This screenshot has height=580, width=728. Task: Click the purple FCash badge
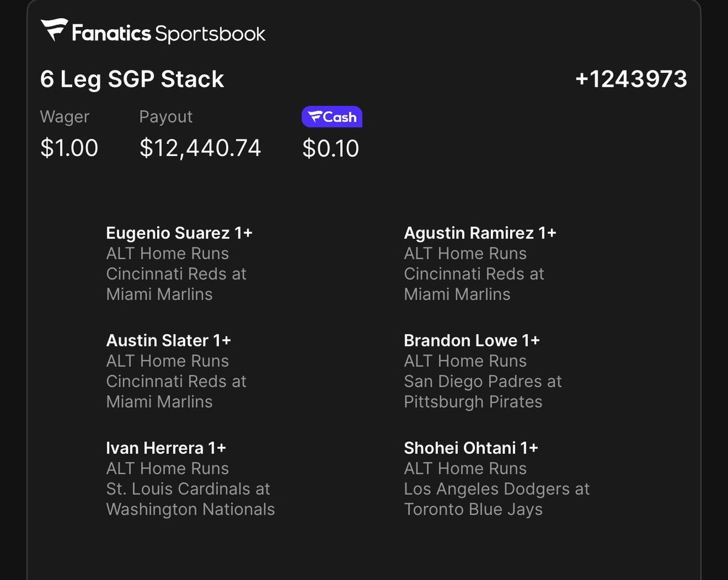click(332, 117)
